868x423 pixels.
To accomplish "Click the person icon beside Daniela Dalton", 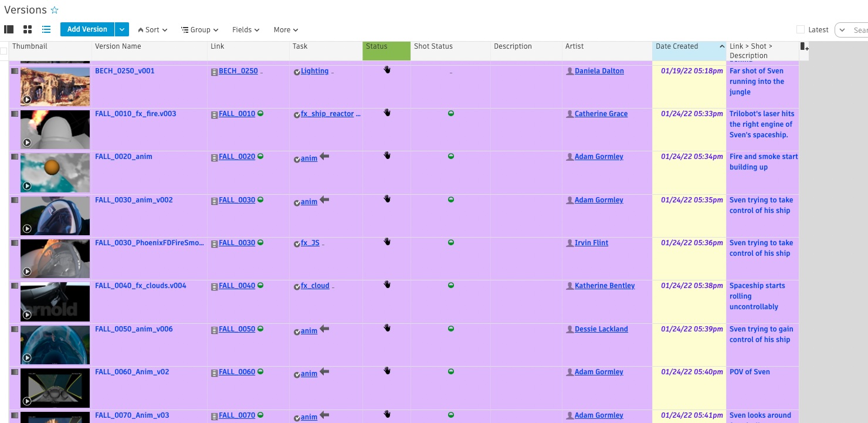I will 569,71.
